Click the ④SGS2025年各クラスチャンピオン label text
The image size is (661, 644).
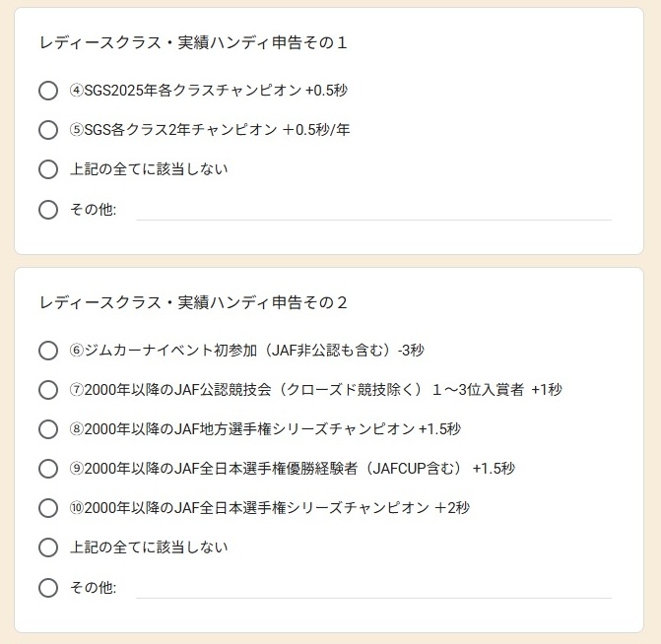(x=209, y=91)
